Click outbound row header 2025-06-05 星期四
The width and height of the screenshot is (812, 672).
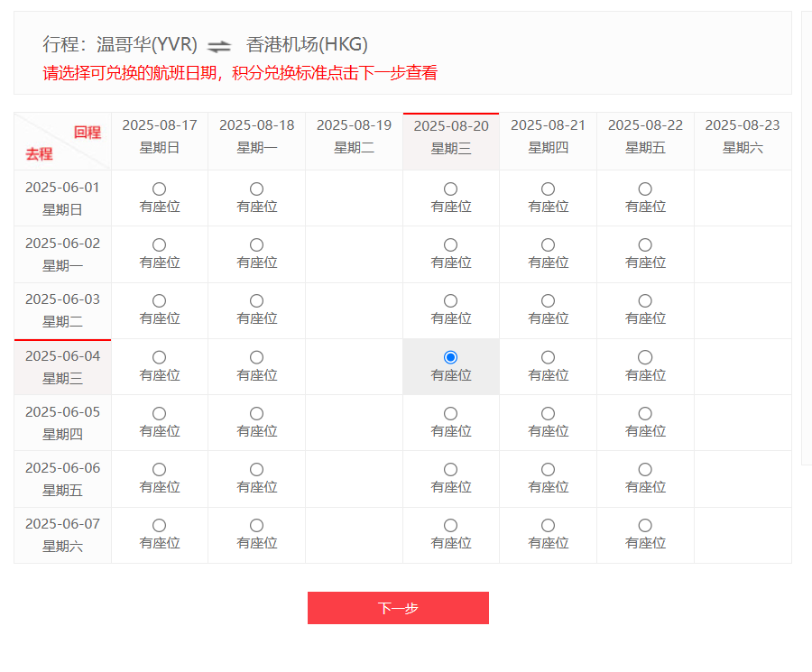coord(62,423)
